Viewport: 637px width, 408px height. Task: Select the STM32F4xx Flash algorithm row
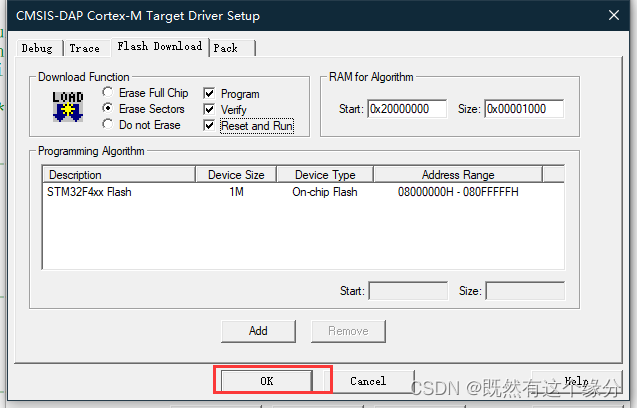303,192
